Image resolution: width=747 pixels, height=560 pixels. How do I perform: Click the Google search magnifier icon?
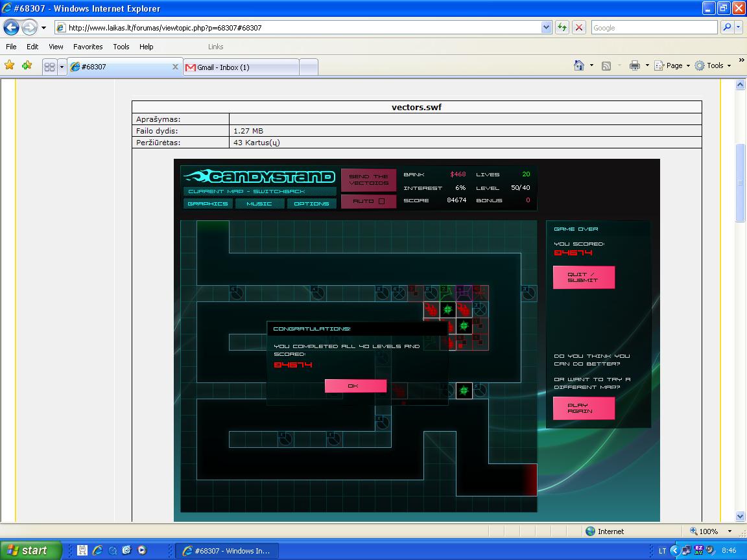pyautogui.click(x=726, y=28)
